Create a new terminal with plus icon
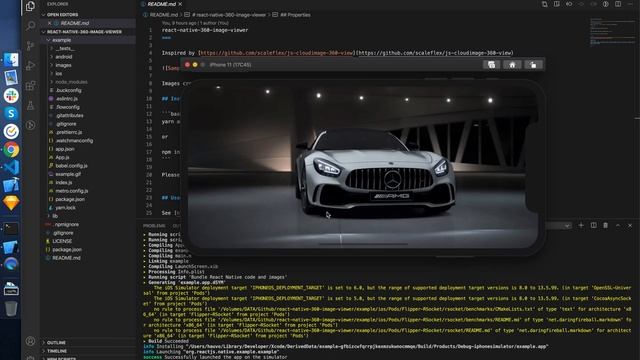 [581, 225]
